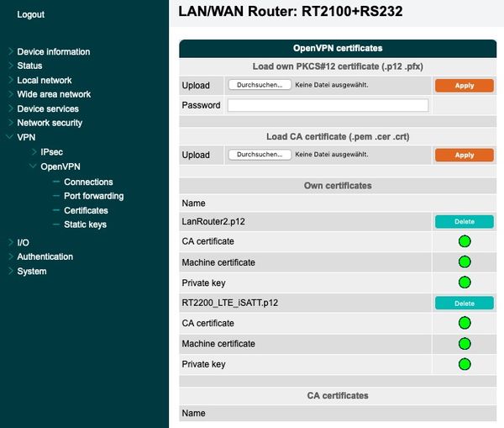This screenshot has height=428, width=504.
Task: Open Wide area network menu item
Action: (54, 94)
